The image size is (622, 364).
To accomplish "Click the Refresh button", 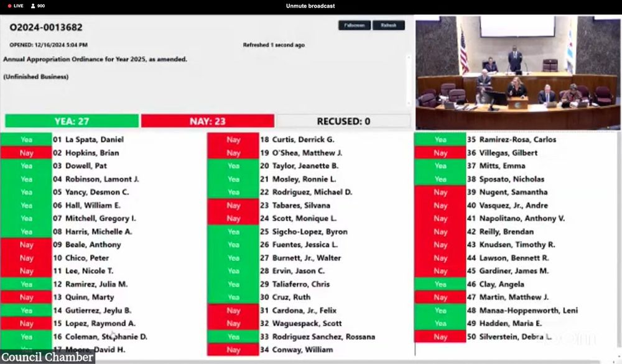I will [x=388, y=25].
